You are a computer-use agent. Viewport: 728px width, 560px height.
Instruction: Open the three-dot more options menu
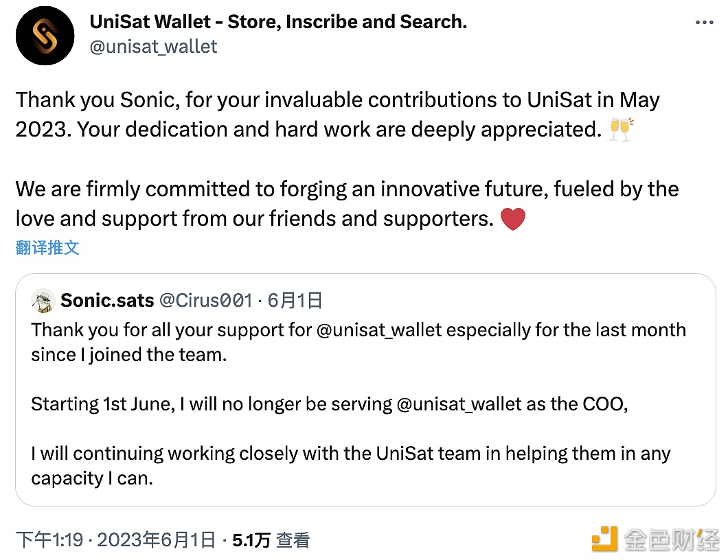(x=705, y=23)
